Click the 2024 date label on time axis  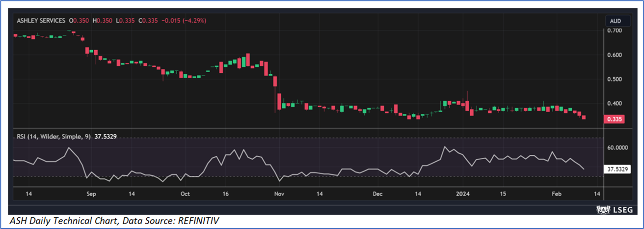463,194
